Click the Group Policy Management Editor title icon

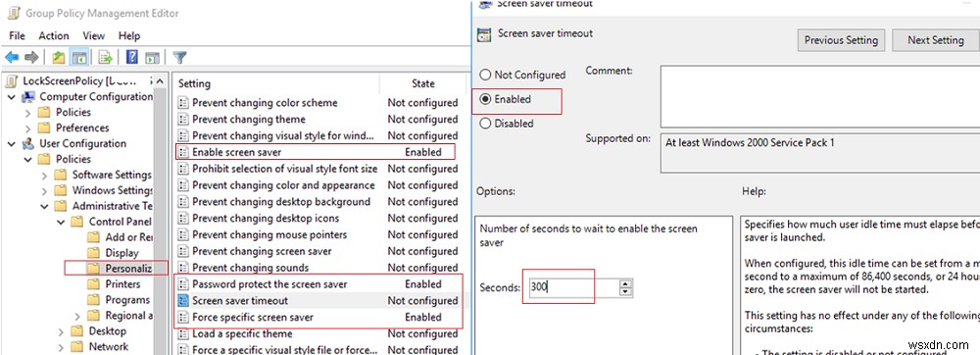13,13
